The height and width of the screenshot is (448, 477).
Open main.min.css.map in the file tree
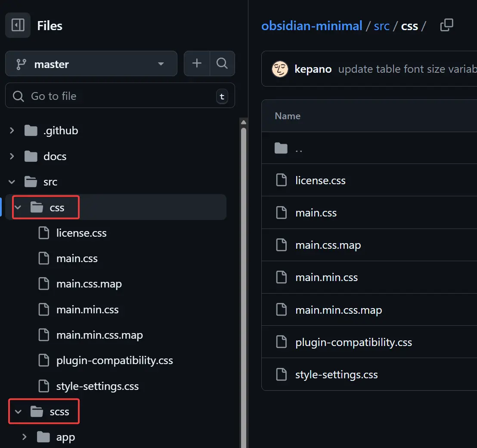tap(99, 335)
